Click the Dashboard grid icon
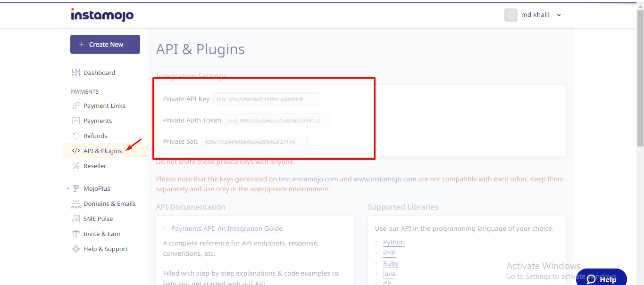644x285 pixels. tap(75, 73)
